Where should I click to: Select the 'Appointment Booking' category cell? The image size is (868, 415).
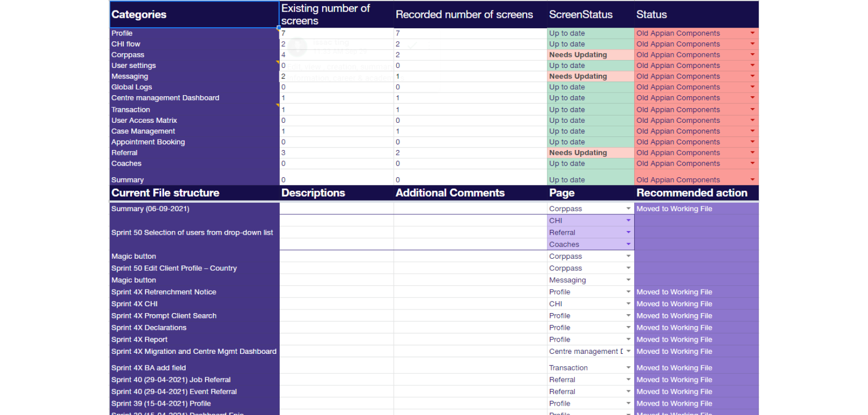point(195,142)
